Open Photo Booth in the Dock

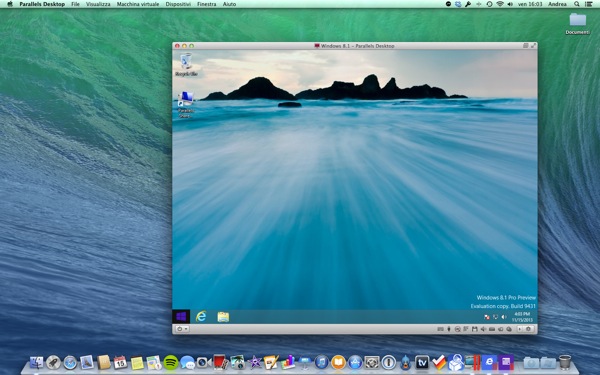(220, 362)
